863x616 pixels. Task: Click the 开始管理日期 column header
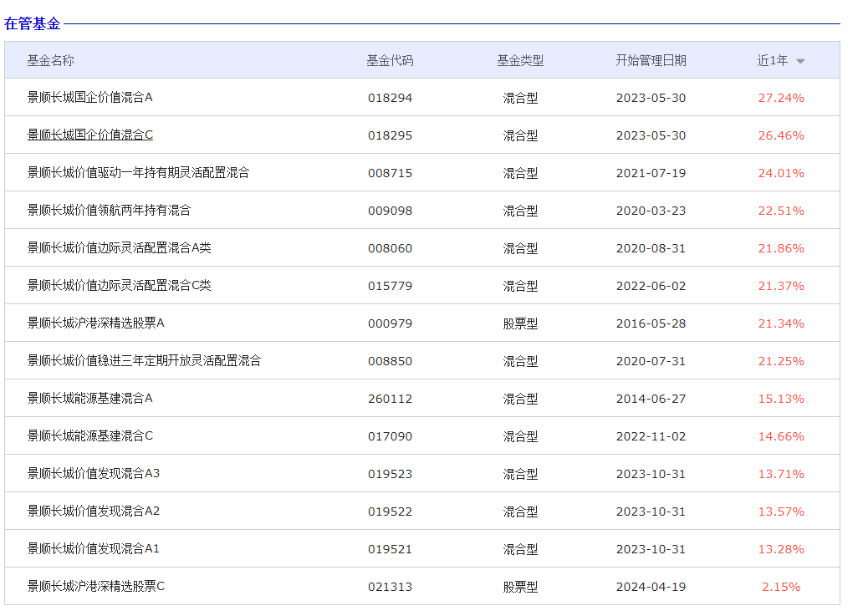coord(651,60)
